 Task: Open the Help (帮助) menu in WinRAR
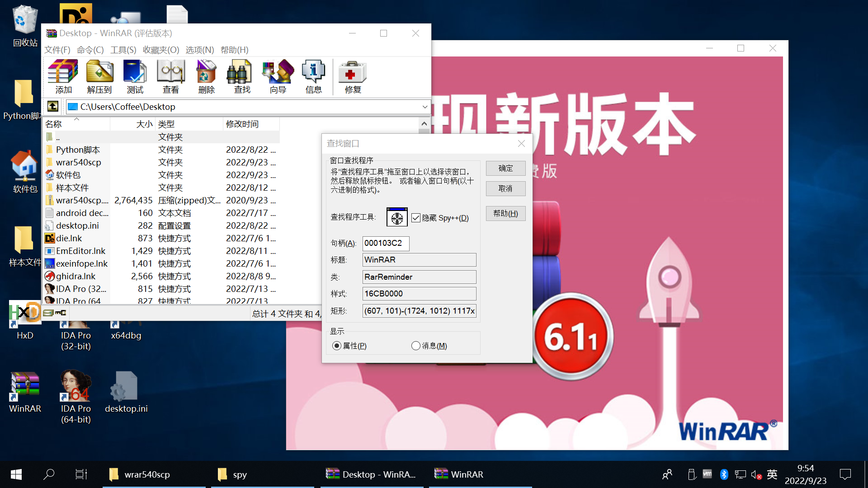click(235, 50)
